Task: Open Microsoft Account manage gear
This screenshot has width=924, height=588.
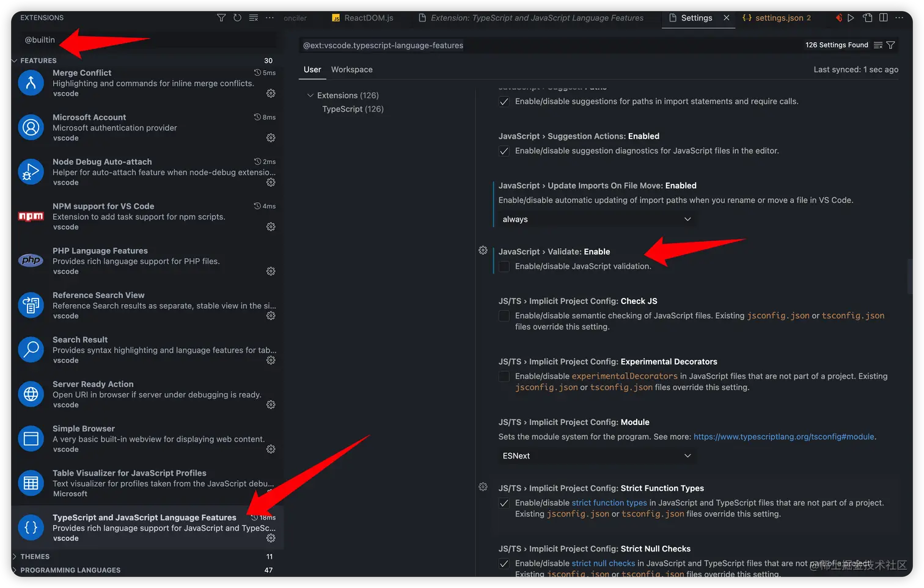Action: pos(271,138)
